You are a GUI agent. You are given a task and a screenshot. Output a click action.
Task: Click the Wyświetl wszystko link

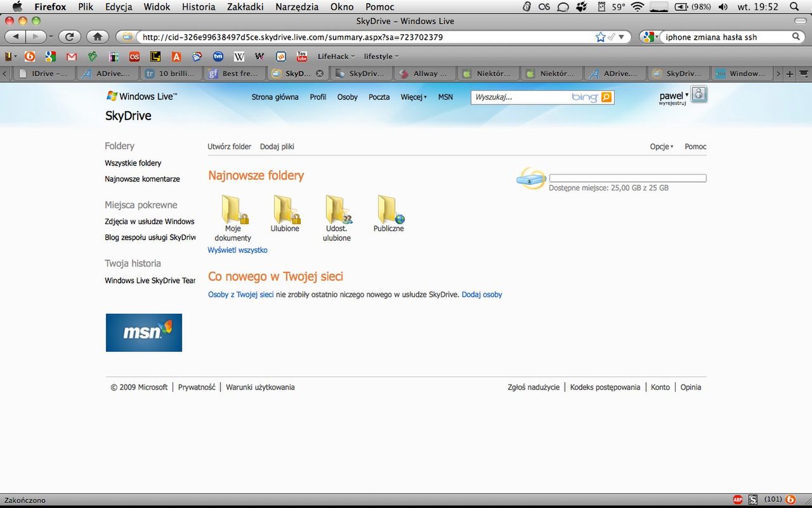coord(238,250)
